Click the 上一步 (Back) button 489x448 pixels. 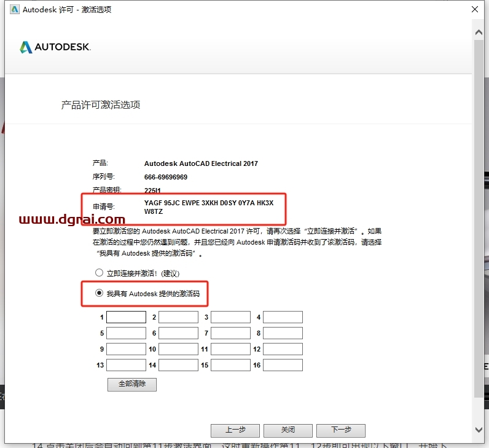(235, 430)
